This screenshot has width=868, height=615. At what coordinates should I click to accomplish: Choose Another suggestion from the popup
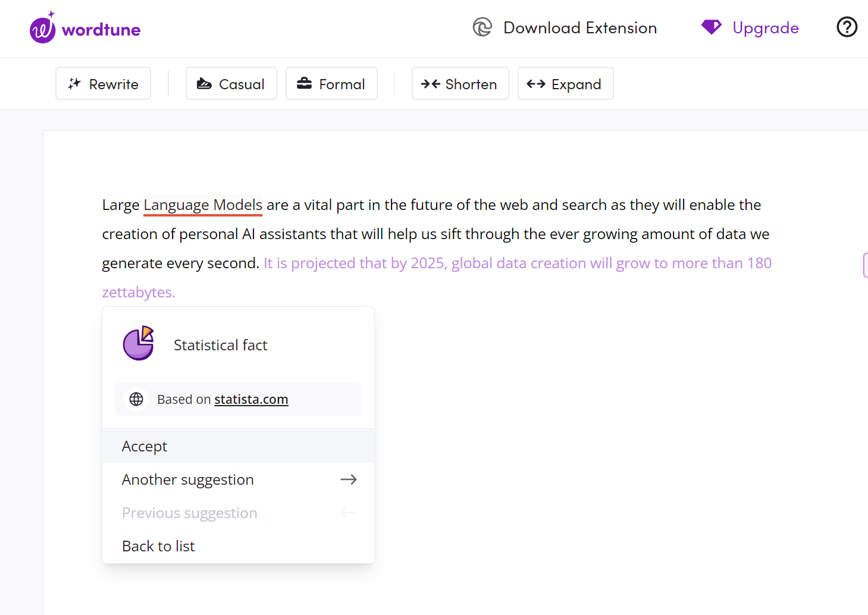click(x=188, y=479)
